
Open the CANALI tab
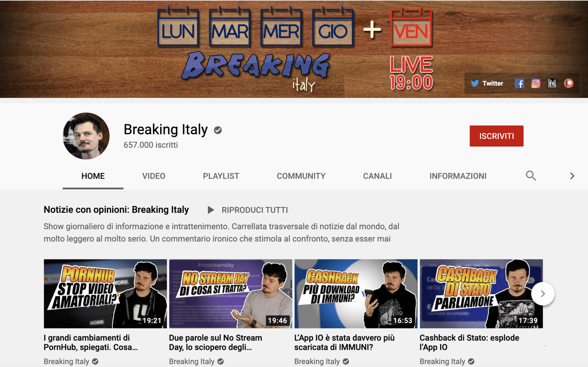(377, 176)
